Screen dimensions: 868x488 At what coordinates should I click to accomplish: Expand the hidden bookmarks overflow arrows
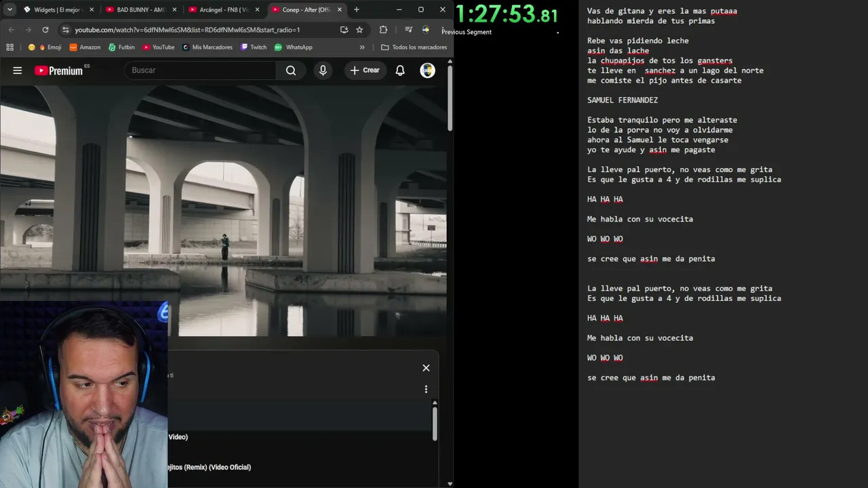coord(362,47)
